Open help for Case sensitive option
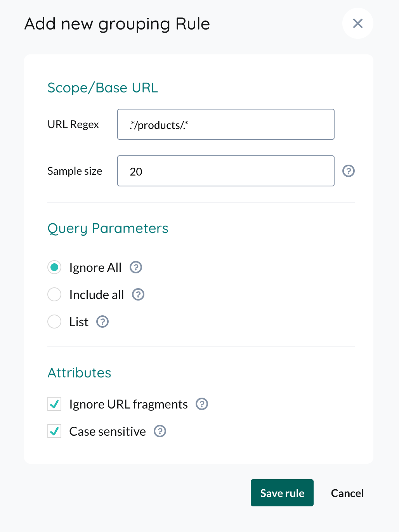The width and height of the screenshot is (399, 532). (160, 431)
